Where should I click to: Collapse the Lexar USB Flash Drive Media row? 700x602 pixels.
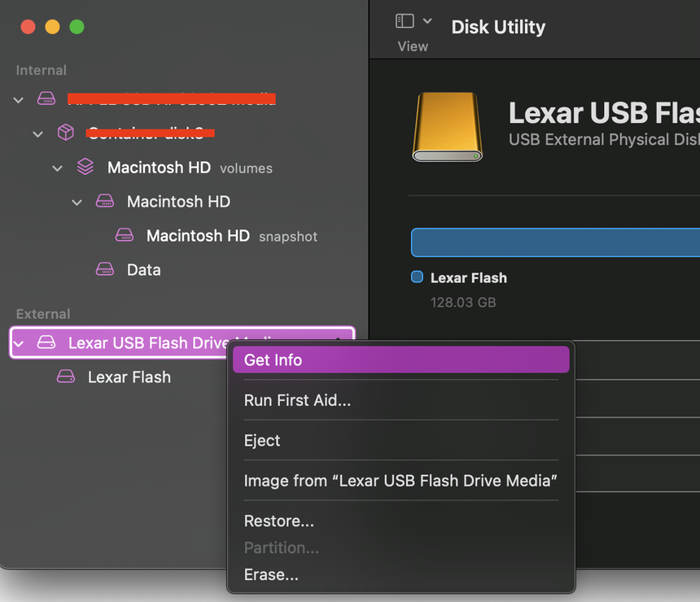click(19, 343)
